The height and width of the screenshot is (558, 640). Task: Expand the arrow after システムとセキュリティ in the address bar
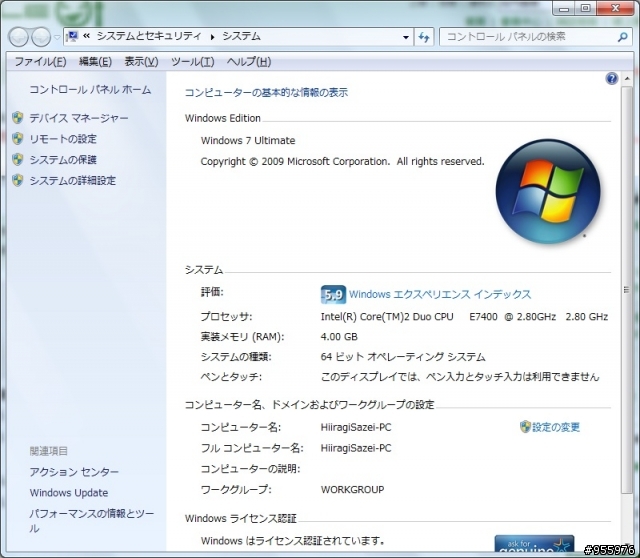pos(212,37)
